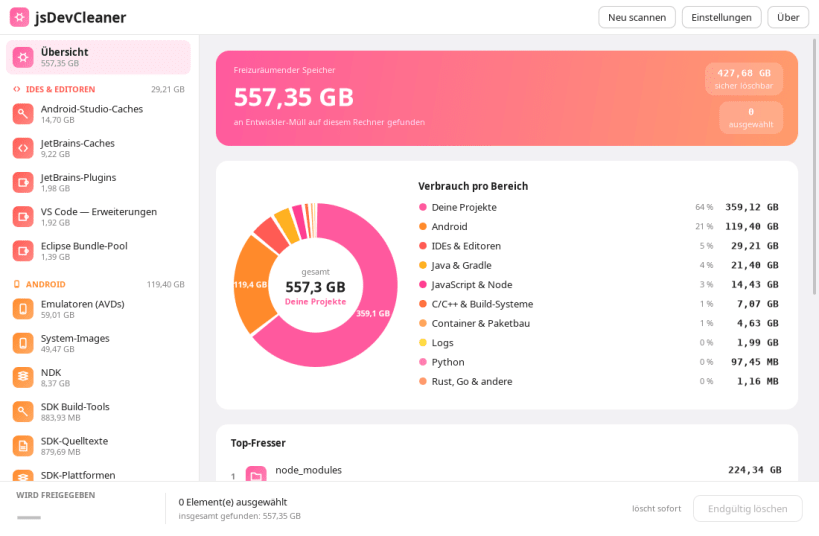The image size is (819, 536).
Task: Select JetBrains-Plugins in sidebar
Action: click(x=98, y=182)
